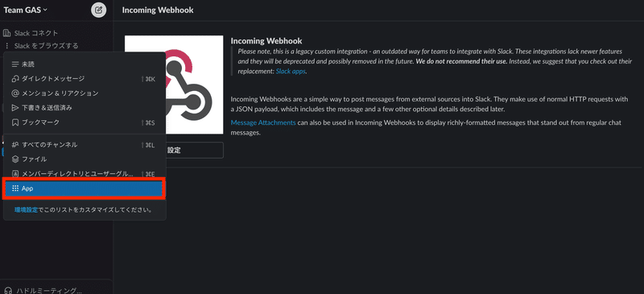Click the "We do not recommend their use." text
This screenshot has height=294, width=644.
coord(461,61)
